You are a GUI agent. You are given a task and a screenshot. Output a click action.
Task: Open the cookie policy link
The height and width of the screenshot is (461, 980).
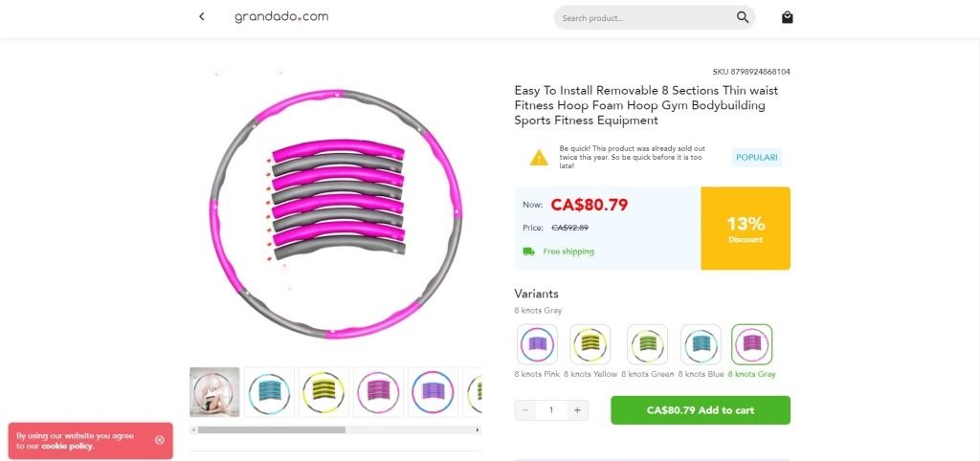[x=67, y=446]
